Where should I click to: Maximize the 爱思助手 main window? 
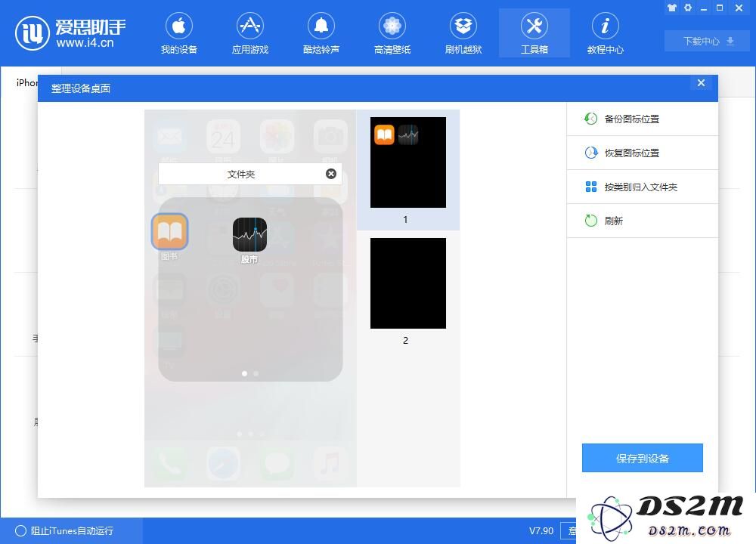[x=720, y=8]
